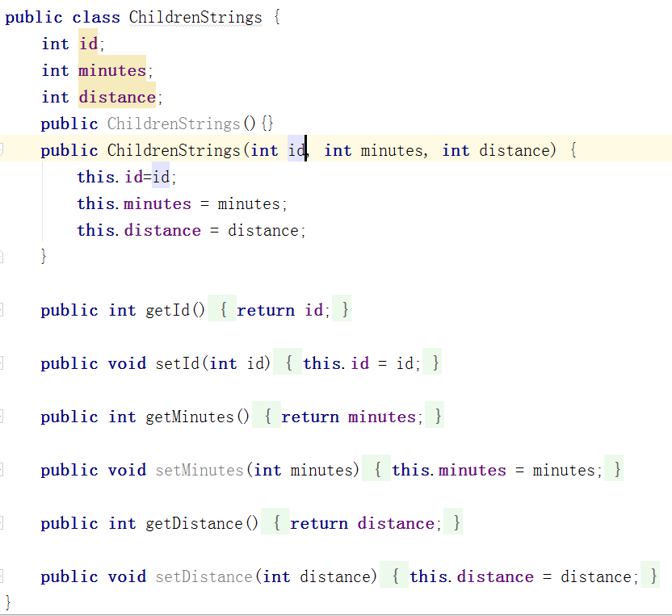Click the ChildrenStrings name in the class declaration

coord(195,18)
